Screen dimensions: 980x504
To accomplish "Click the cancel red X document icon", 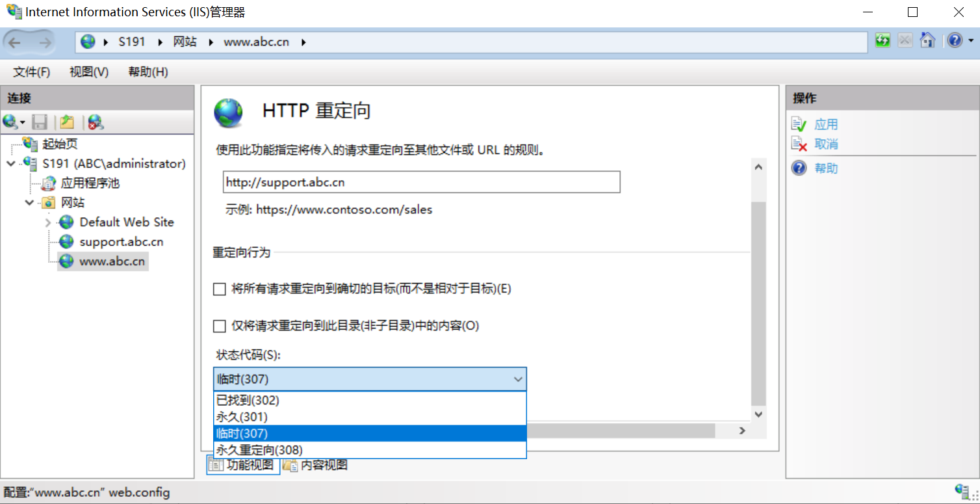I will [x=799, y=144].
